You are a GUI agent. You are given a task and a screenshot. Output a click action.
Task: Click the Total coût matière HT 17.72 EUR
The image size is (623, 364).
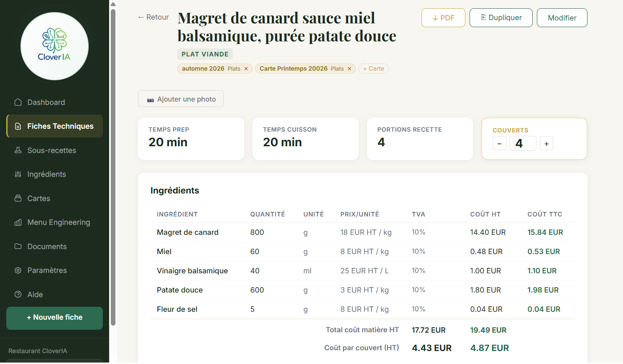click(x=429, y=330)
